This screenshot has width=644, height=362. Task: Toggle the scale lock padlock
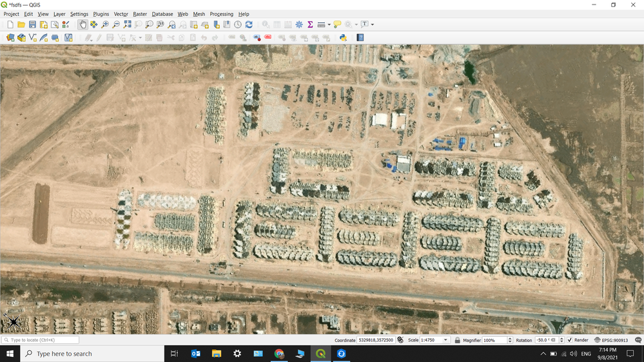click(x=457, y=340)
